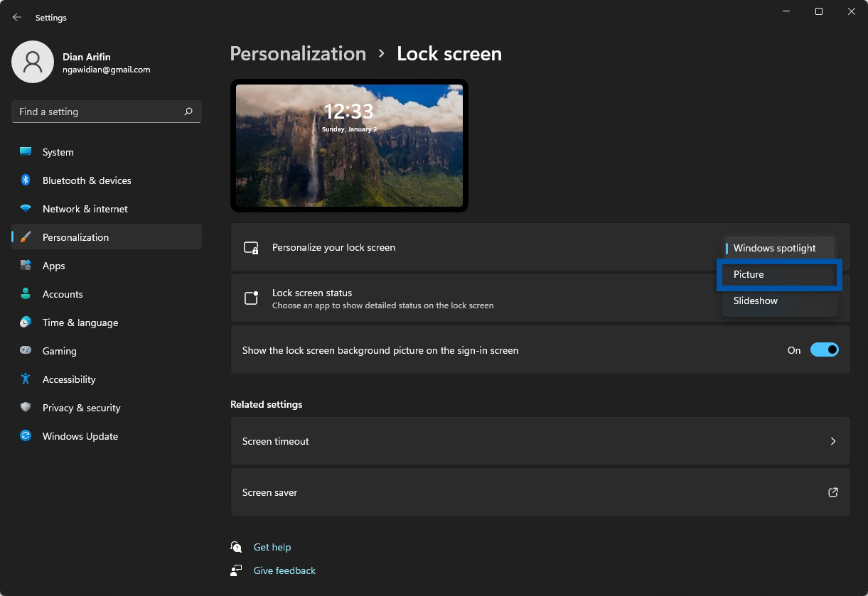Open Privacy & security shield icon

(26, 408)
